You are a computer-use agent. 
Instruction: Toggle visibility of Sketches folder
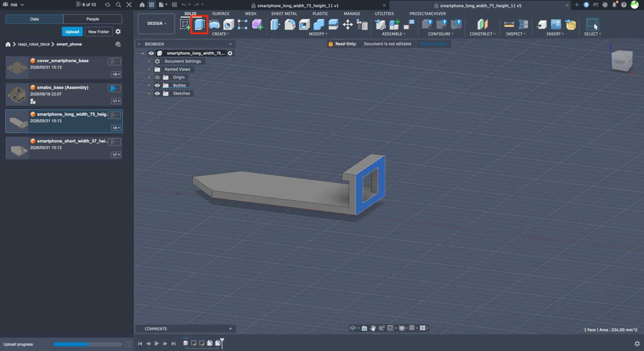pos(157,93)
